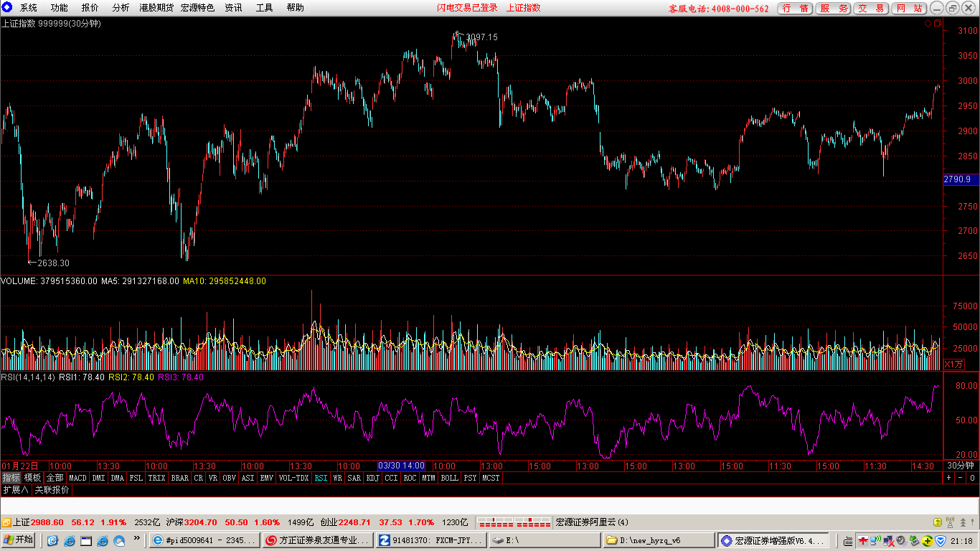This screenshot has width=980, height=551.
Task: Select the 全部 indicator tab
Action: click(55, 477)
